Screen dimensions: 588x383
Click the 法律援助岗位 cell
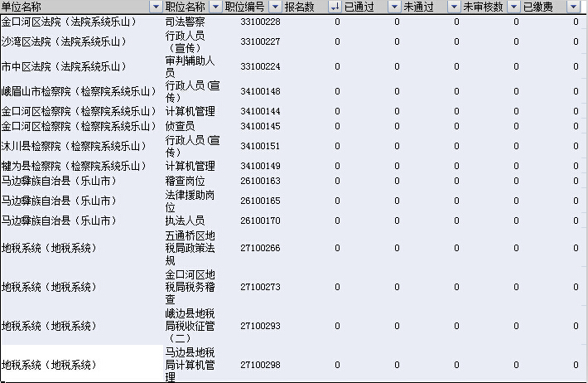pyautogui.click(x=191, y=201)
